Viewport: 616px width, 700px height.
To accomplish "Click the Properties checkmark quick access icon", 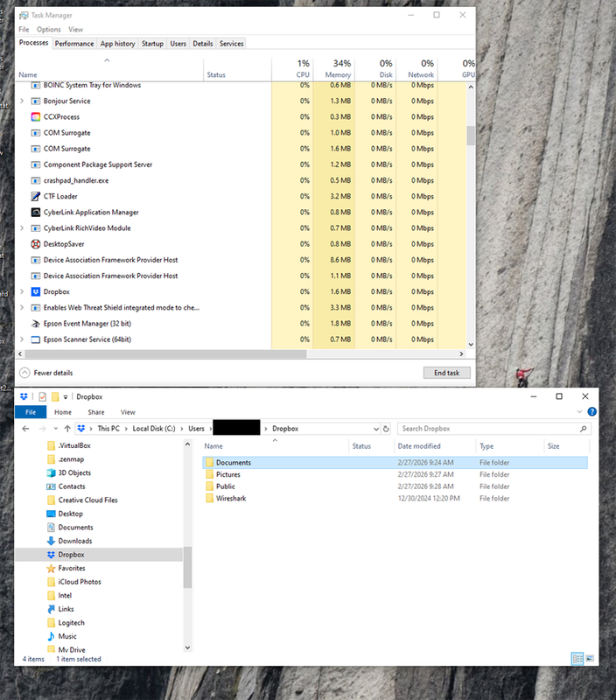I will click(42, 396).
